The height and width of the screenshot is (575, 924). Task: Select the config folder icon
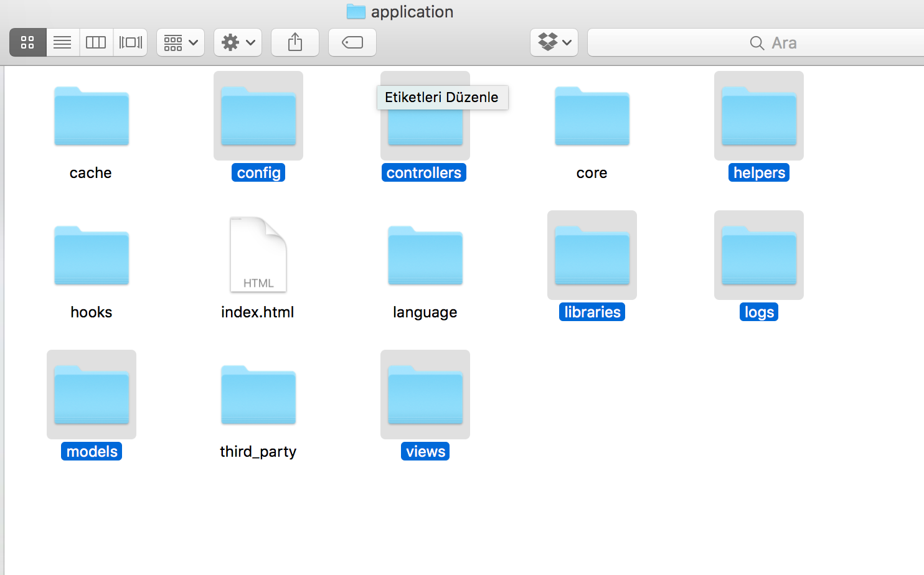[x=258, y=116]
